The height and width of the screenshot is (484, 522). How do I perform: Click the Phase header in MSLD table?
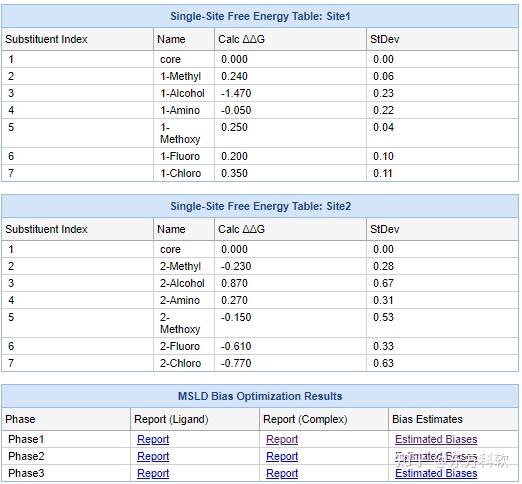tap(20, 419)
